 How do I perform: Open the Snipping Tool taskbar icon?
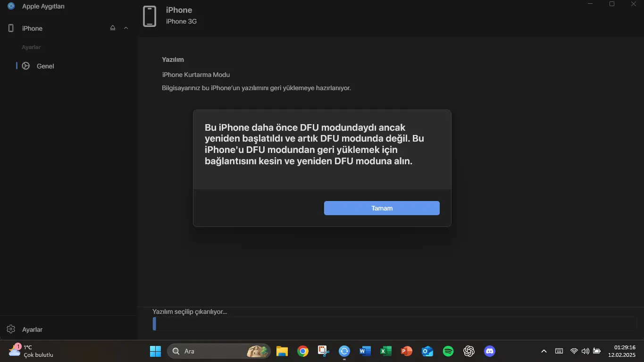[324, 351]
